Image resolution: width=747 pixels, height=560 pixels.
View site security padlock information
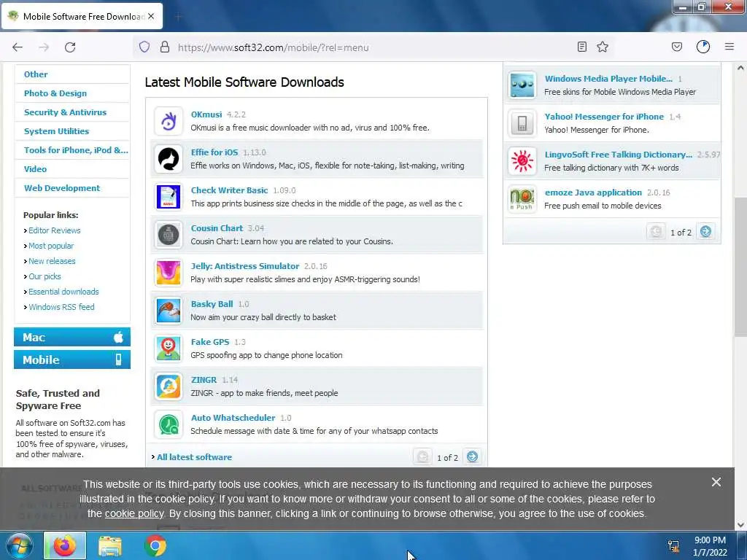(165, 47)
